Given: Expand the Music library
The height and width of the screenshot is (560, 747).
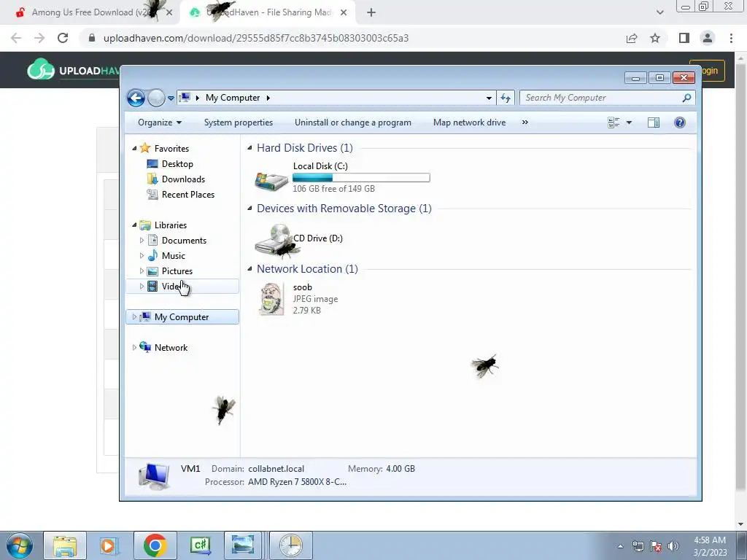Looking at the screenshot, I should (142, 256).
